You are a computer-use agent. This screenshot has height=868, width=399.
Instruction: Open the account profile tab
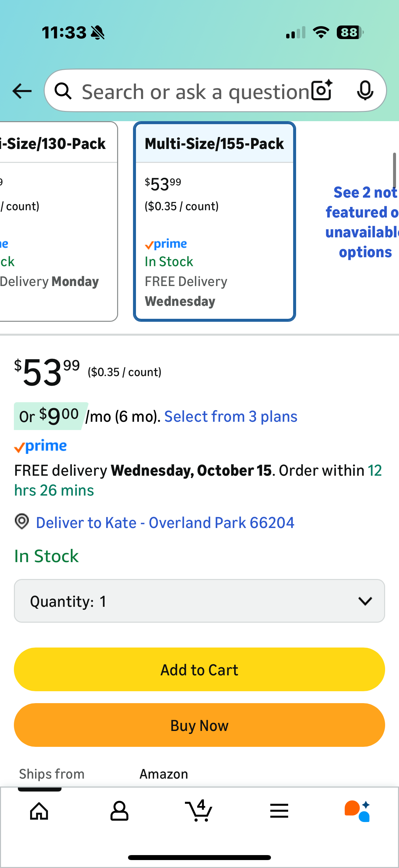pyautogui.click(x=119, y=811)
